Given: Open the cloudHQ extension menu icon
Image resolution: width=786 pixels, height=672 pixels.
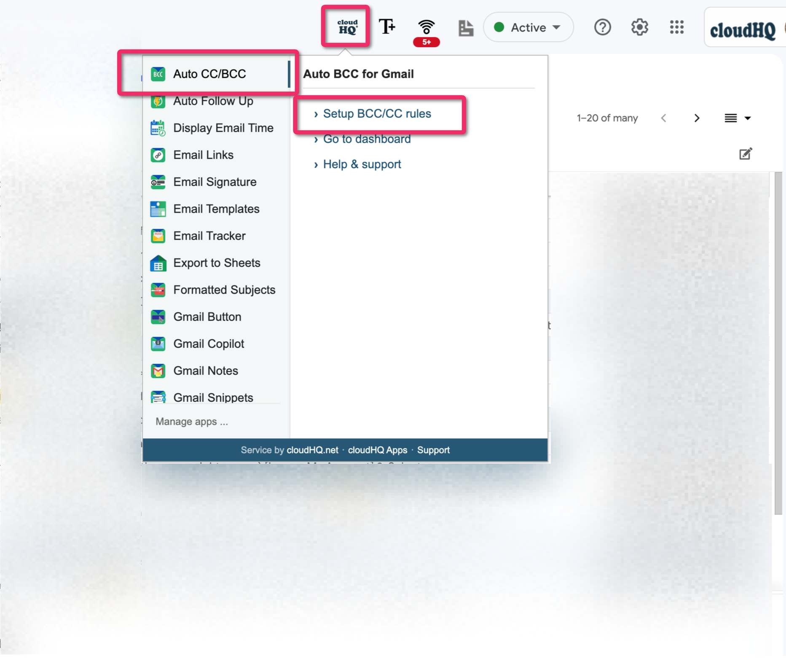Looking at the screenshot, I should tap(347, 27).
